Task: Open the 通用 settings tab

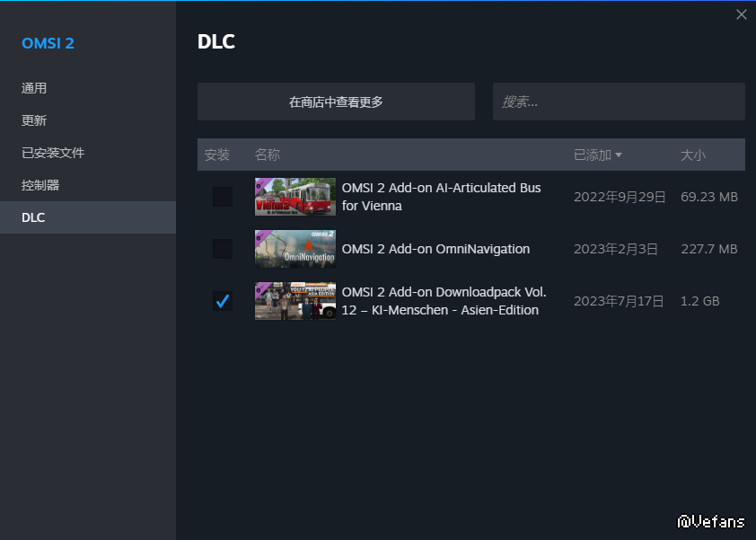Action: point(88,88)
